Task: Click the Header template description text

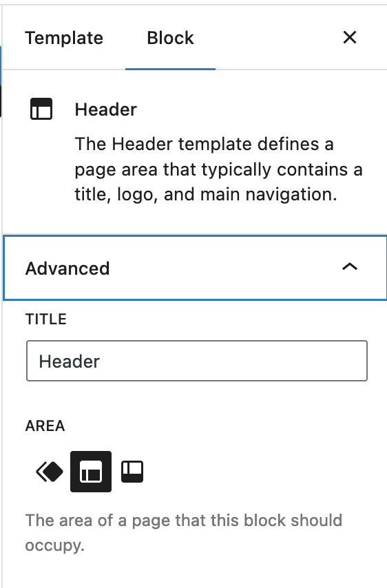Action: pos(218,169)
